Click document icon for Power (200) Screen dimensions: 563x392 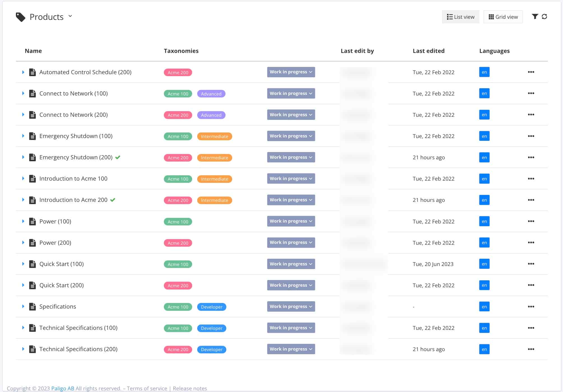tap(32, 243)
